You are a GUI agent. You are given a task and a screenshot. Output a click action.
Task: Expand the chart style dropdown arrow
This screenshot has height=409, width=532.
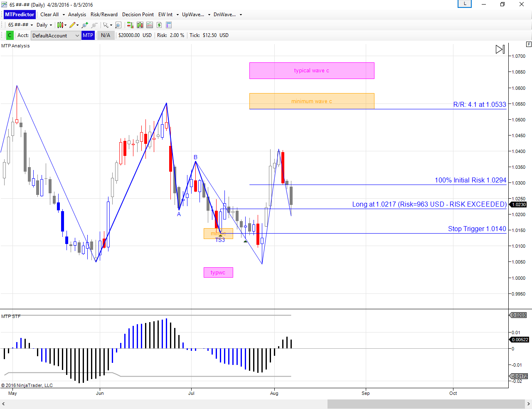tap(65, 25)
